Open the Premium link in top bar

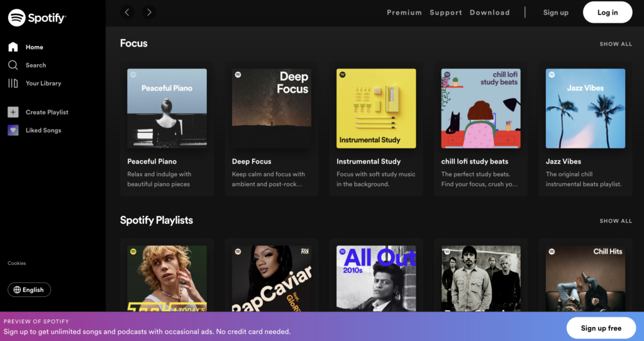tap(404, 13)
